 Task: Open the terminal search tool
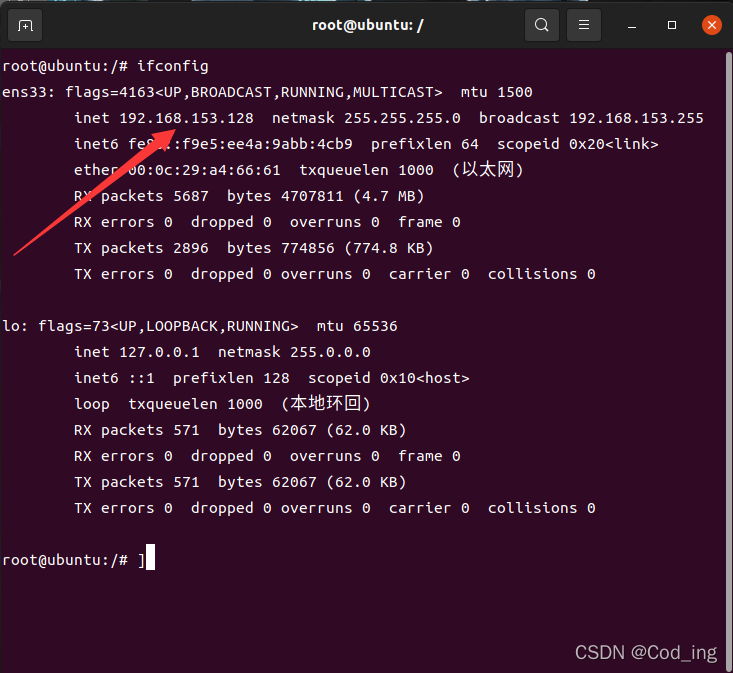point(542,25)
